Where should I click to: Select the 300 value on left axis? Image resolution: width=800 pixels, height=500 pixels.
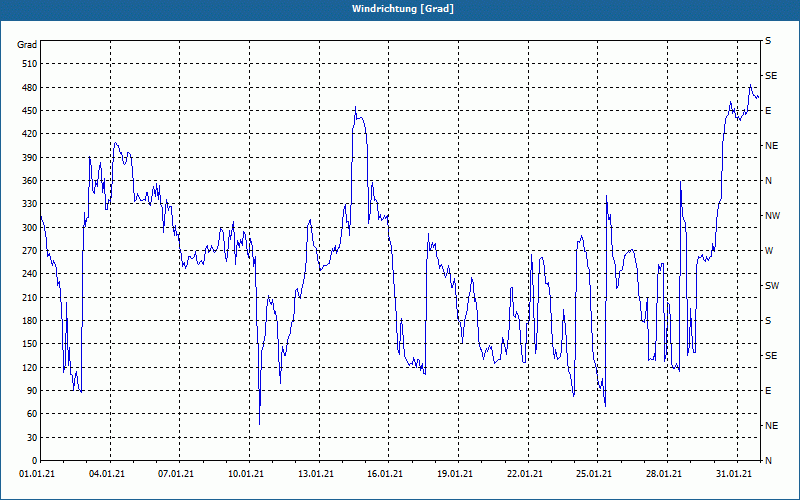click(30, 228)
